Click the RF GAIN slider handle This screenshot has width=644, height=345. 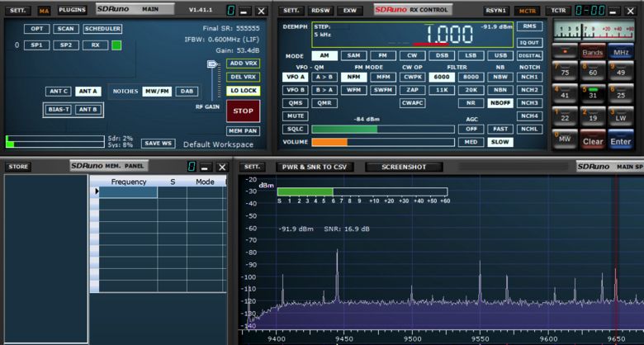coord(212,64)
